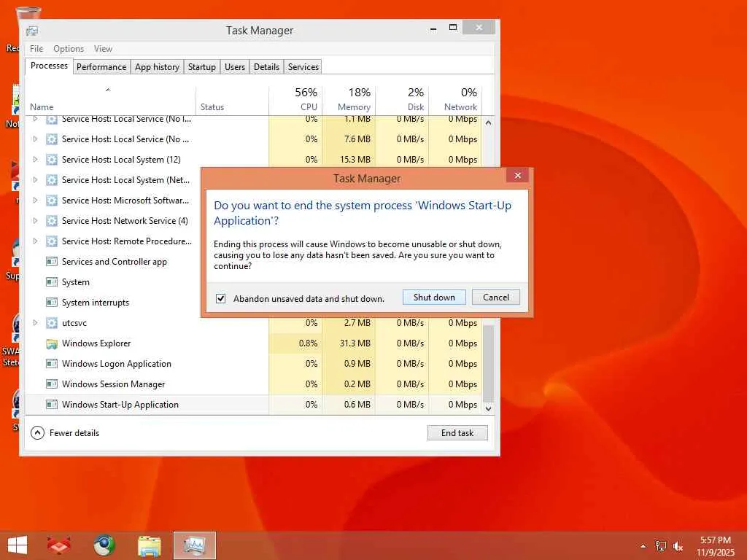Click gear icon of Service Host: Remote Procedure

pos(52,241)
